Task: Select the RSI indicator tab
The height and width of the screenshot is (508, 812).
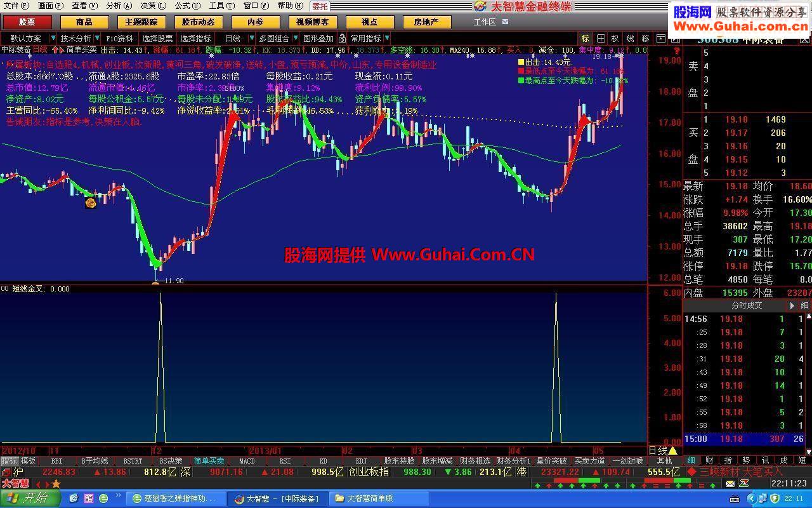Action: [285, 461]
